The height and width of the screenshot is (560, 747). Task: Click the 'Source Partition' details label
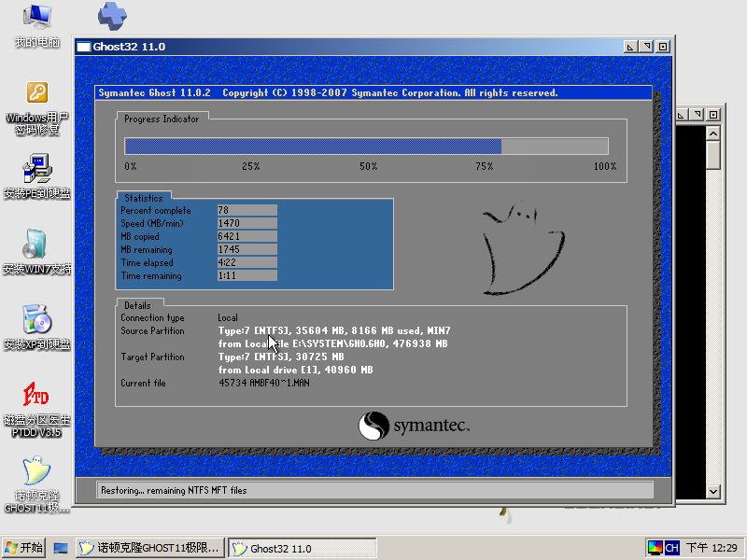152,330
